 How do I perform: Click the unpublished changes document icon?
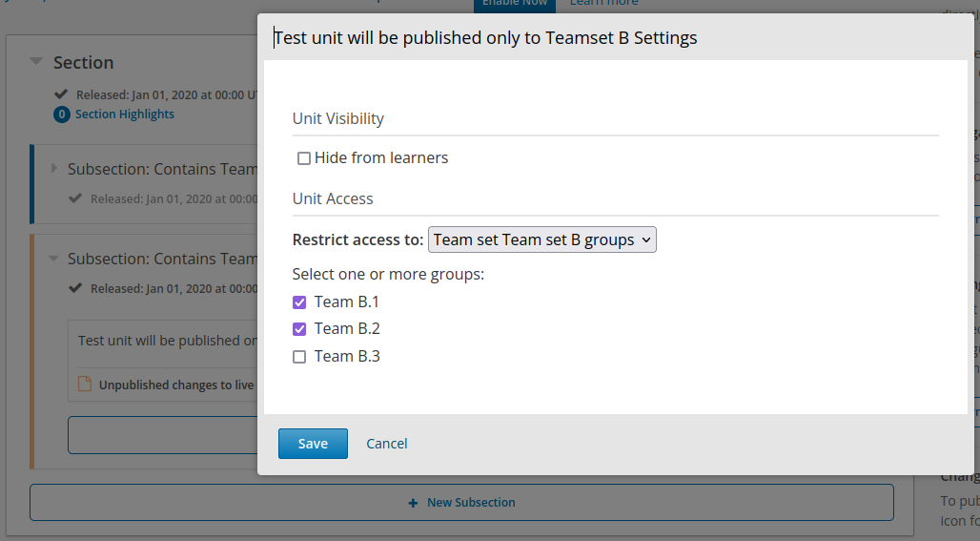(x=84, y=385)
